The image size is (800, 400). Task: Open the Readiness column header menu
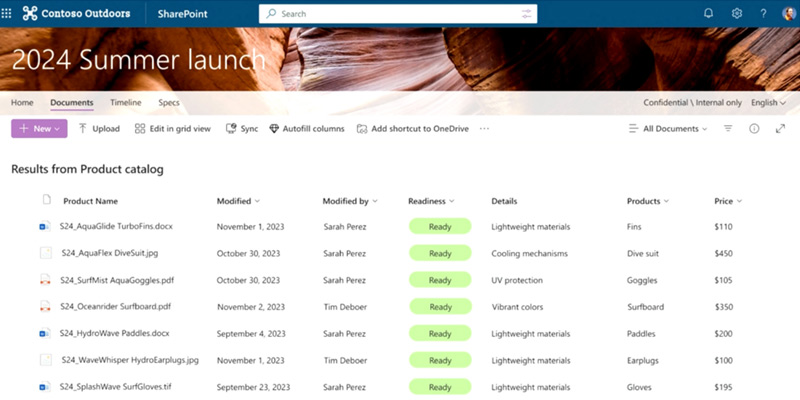coord(431,201)
